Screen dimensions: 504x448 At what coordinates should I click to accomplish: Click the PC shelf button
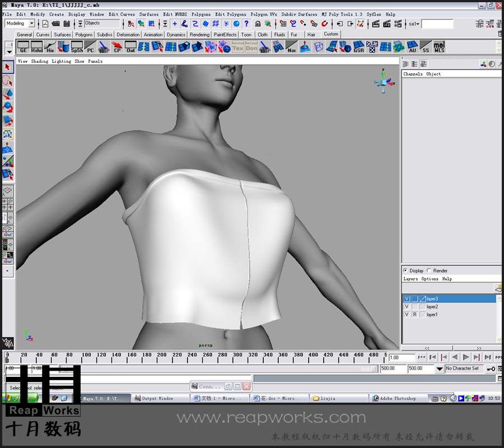90,47
